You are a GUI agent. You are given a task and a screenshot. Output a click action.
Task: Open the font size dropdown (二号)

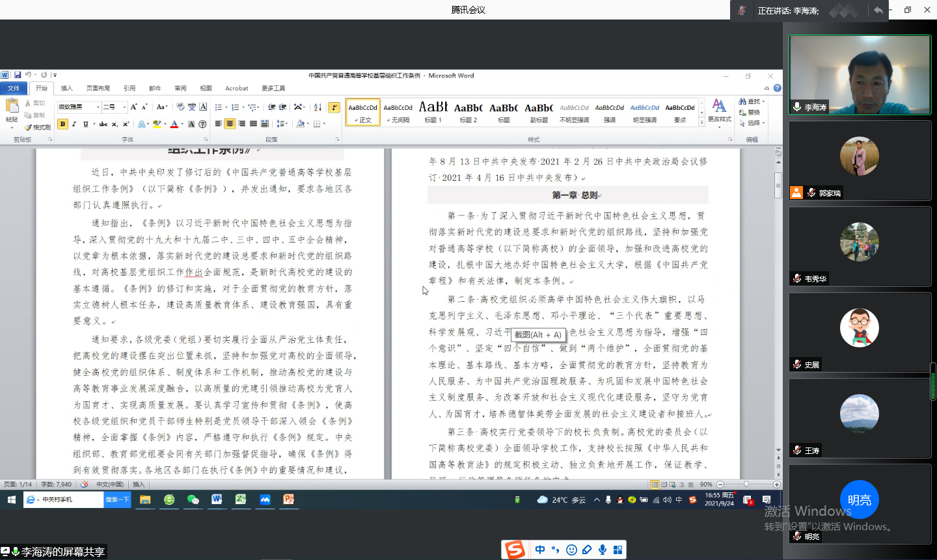tap(124, 107)
